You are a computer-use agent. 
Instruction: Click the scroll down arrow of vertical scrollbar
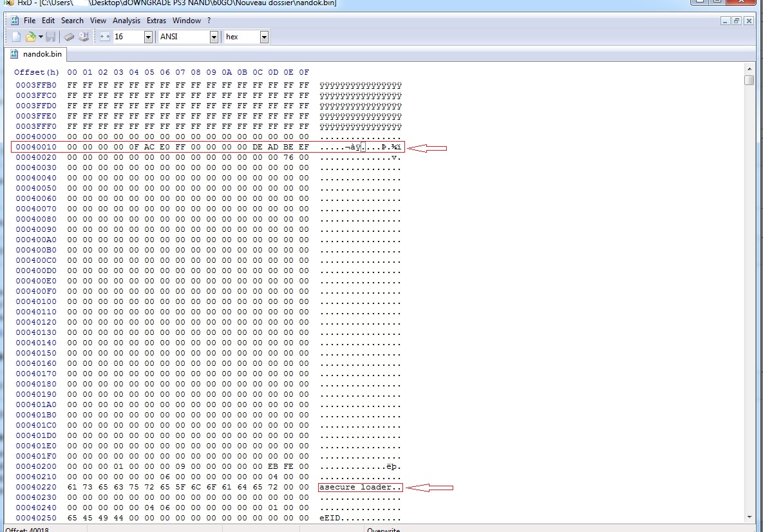749,517
